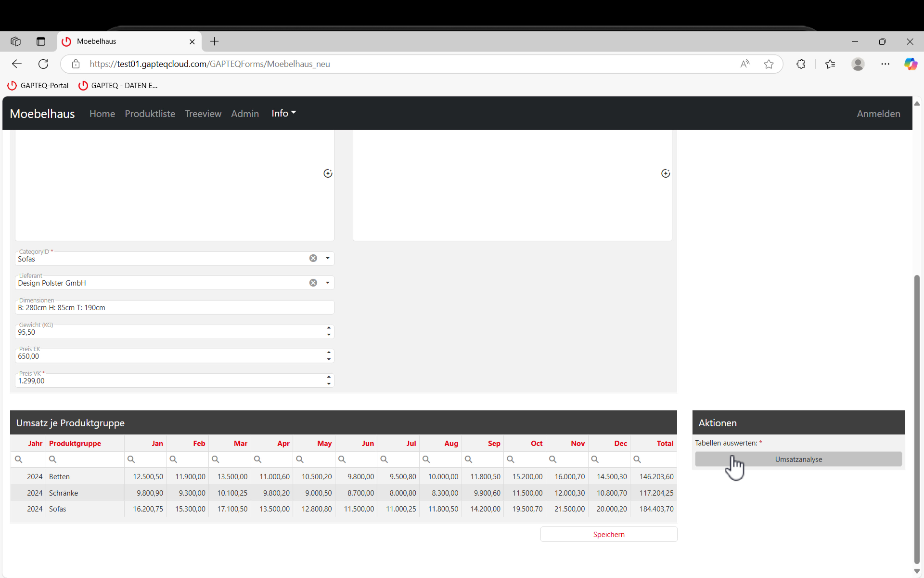This screenshot has width=924, height=578.
Task: Clear the Lieferant field value
Action: click(313, 283)
